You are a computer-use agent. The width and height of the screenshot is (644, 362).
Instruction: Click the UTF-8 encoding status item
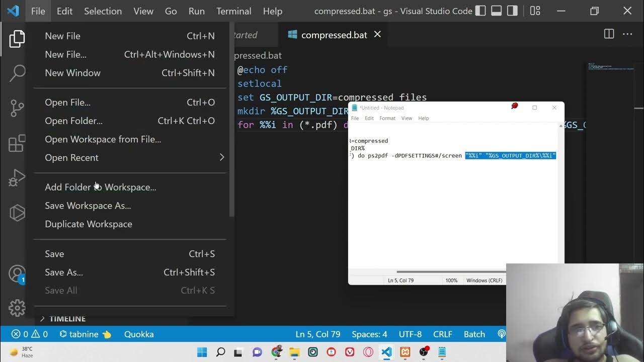coord(410,334)
